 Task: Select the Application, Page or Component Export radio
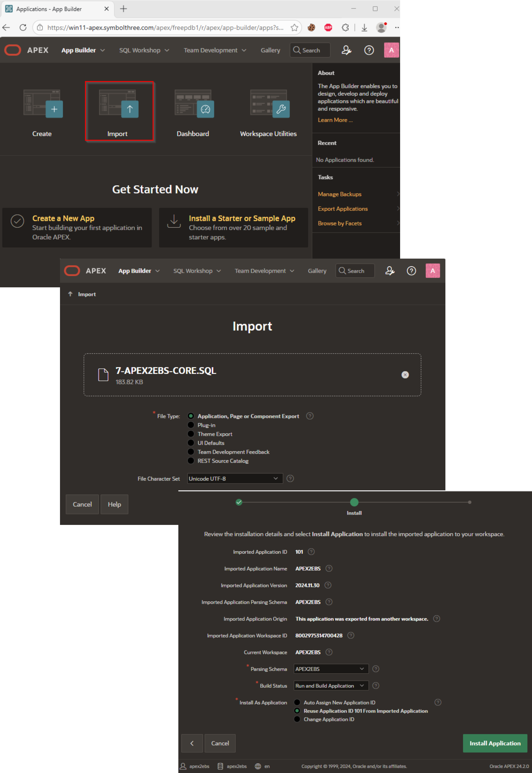[191, 416]
